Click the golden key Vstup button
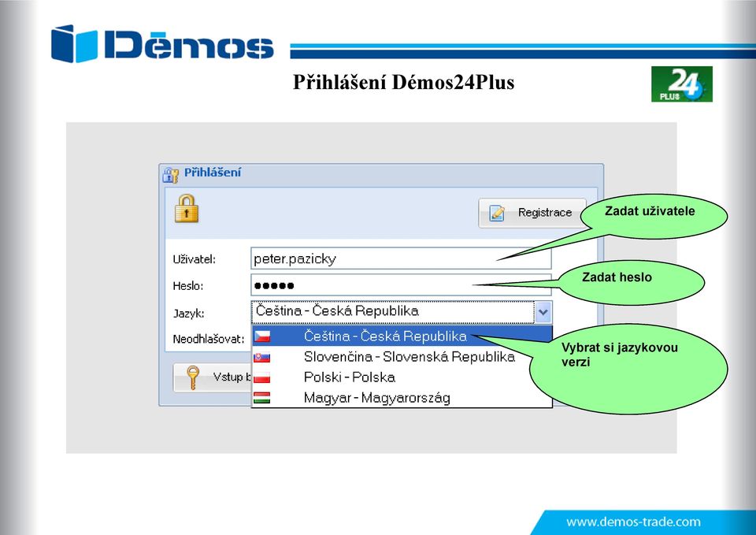Screen dimensions: 756x535 (x=213, y=377)
